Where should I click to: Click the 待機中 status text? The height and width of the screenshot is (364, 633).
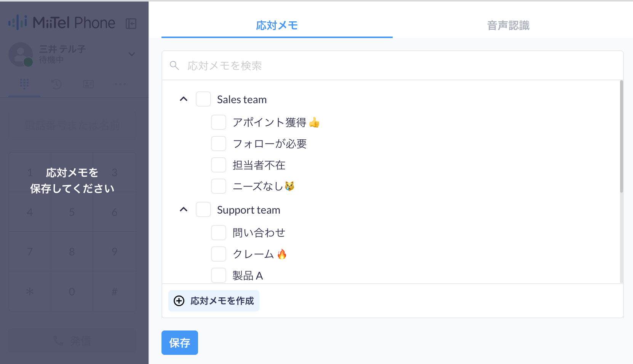[51, 60]
